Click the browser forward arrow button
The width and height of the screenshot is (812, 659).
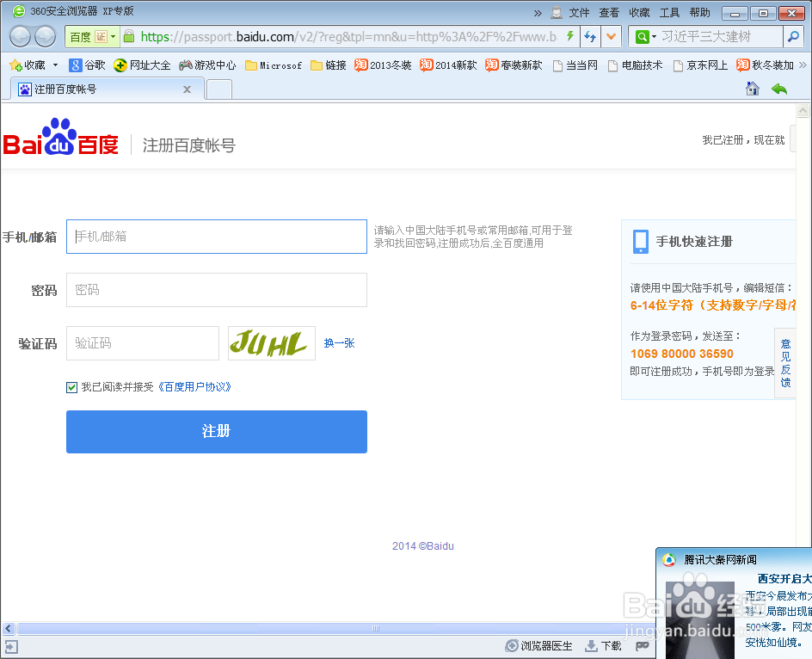(x=46, y=36)
